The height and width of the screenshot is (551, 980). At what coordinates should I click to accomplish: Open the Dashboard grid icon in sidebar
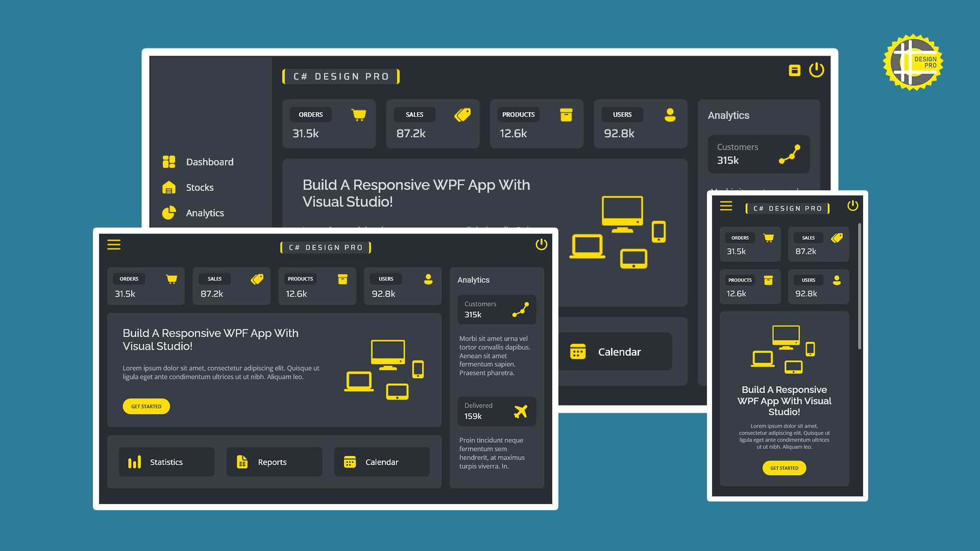pyautogui.click(x=168, y=161)
